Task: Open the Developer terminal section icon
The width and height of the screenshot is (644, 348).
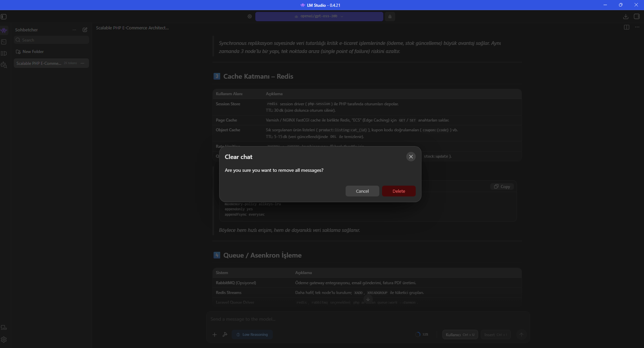Action: pyautogui.click(x=4, y=42)
